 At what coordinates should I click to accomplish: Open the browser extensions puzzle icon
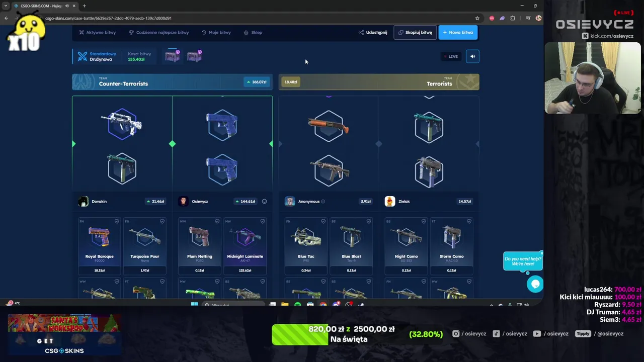tap(513, 18)
